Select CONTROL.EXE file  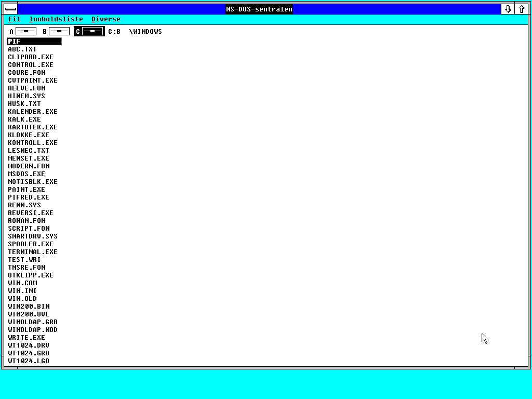[x=31, y=65]
